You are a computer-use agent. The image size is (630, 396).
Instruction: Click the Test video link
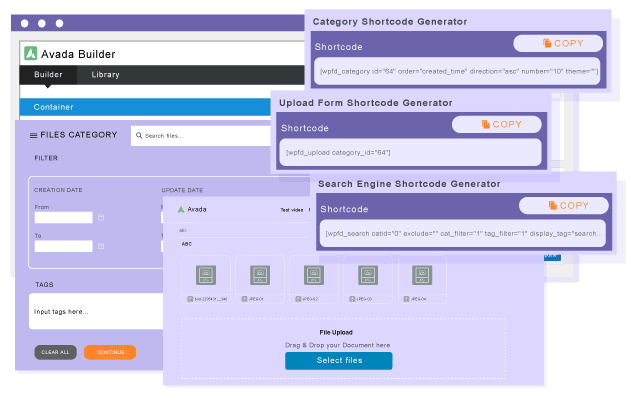[x=292, y=210]
